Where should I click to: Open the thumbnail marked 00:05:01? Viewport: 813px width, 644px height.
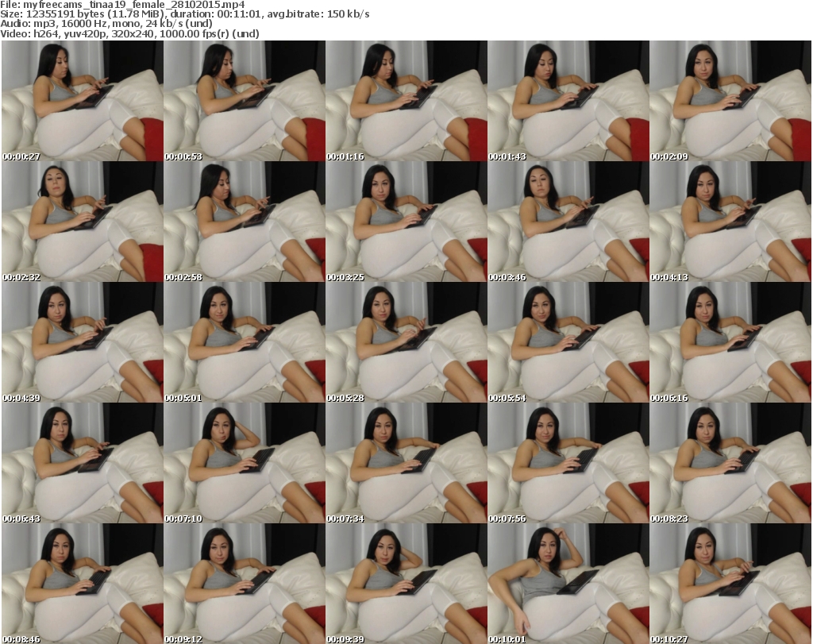(245, 342)
